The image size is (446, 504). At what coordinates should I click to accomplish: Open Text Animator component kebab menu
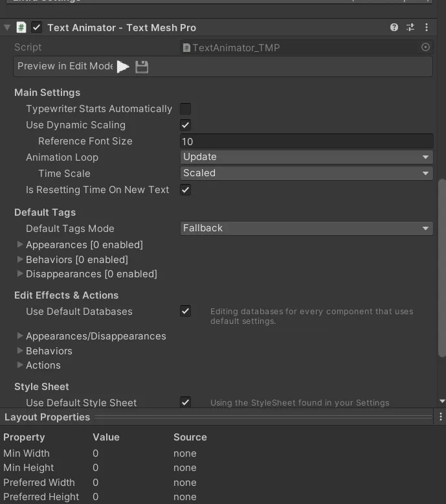(427, 27)
